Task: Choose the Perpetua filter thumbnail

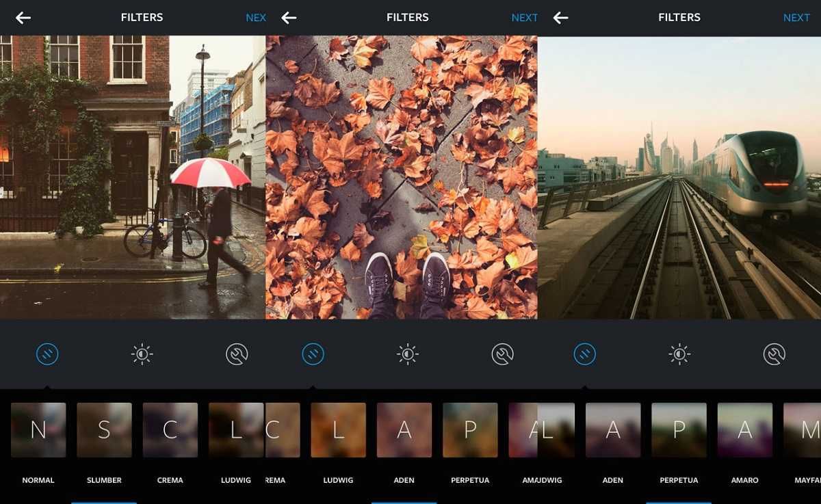Action: tap(470, 429)
